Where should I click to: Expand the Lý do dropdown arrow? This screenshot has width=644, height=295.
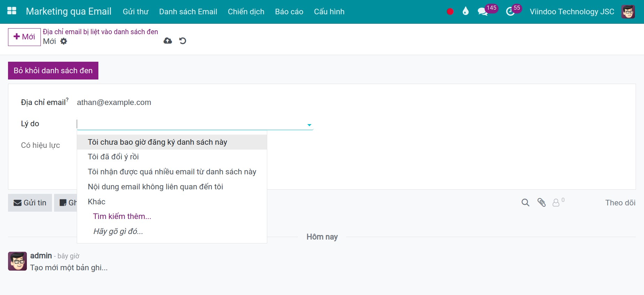309,125
